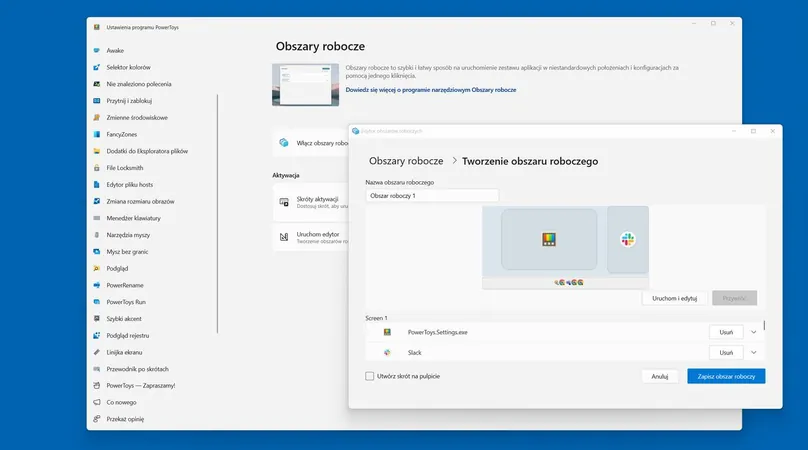Click the File Locksmith sidebar icon
The width and height of the screenshot is (808, 450).
click(97, 167)
